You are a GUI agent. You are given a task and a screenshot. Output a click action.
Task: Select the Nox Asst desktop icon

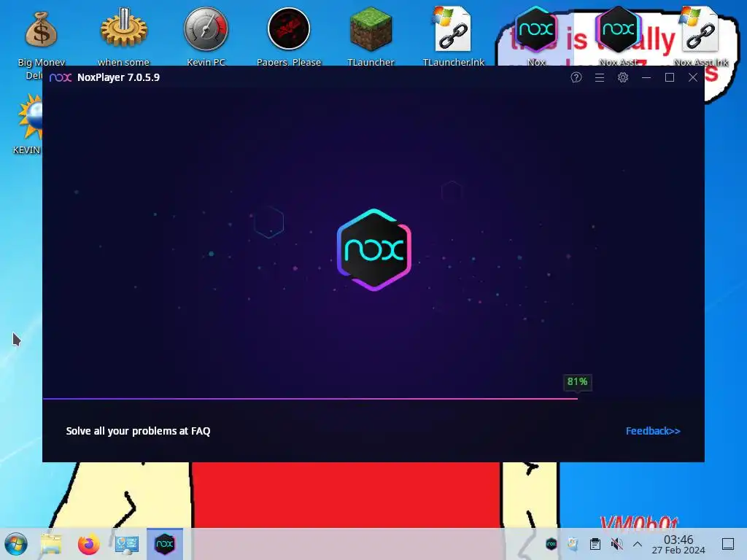[619, 29]
